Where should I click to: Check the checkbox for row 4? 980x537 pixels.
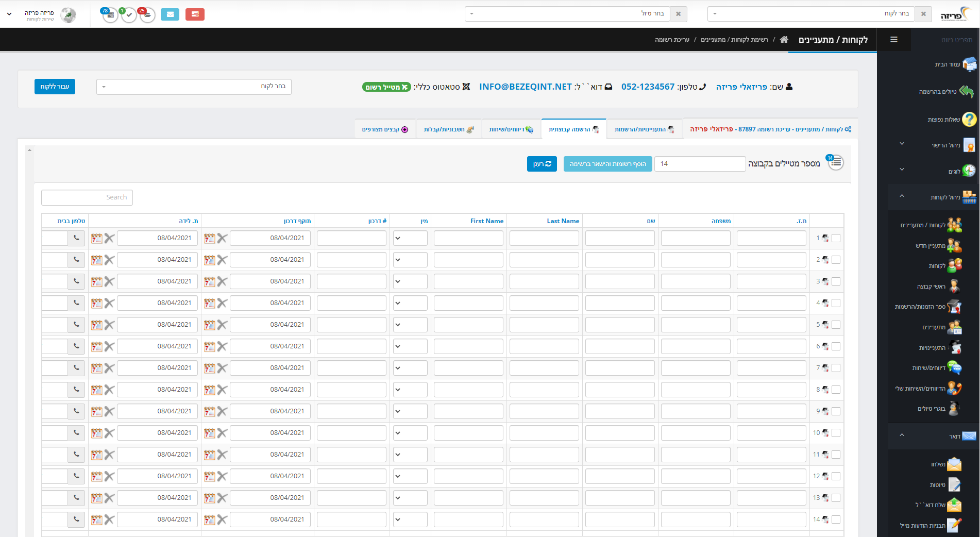(836, 303)
